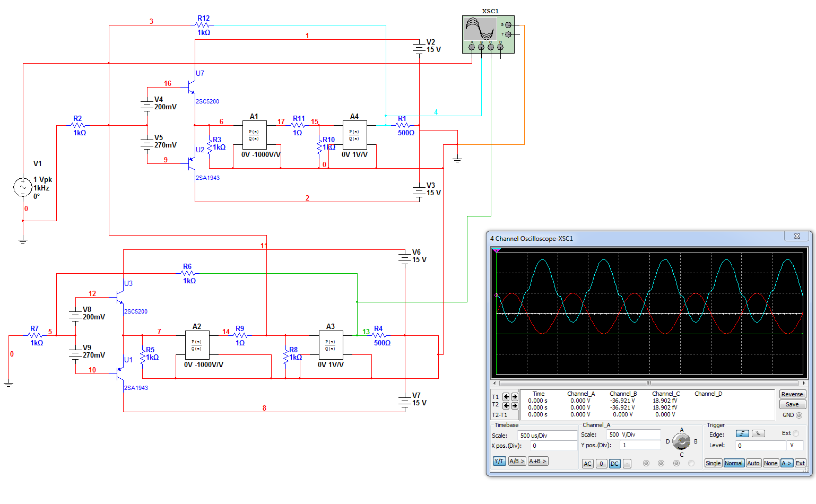Click the Save button
Viewport: 816px width, 504px height.
coord(792,404)
